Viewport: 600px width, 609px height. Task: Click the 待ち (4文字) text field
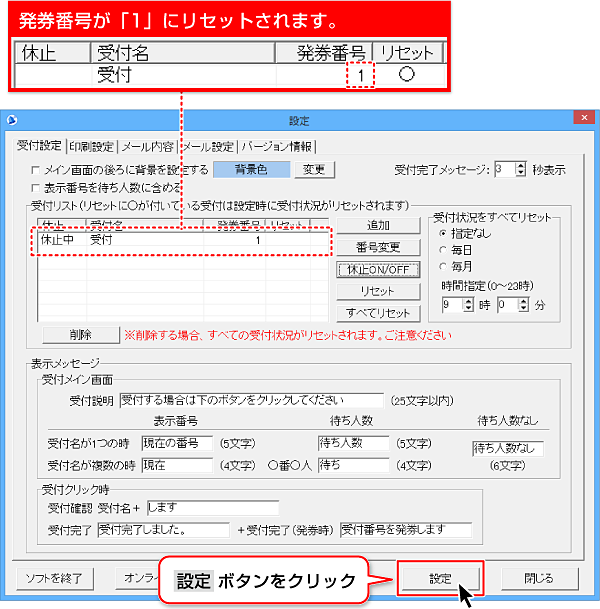353,465
